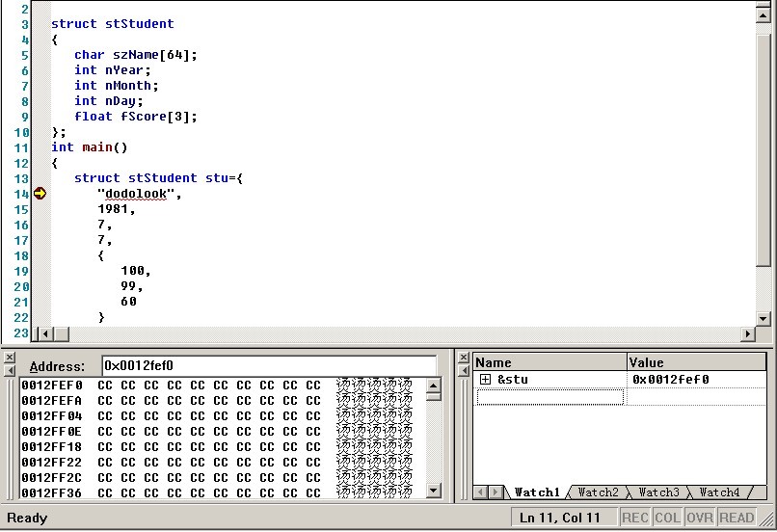Click the memory pane scroll-down arrow
Image resolution: width=777 pixels, height=532 pixels.
433,491
